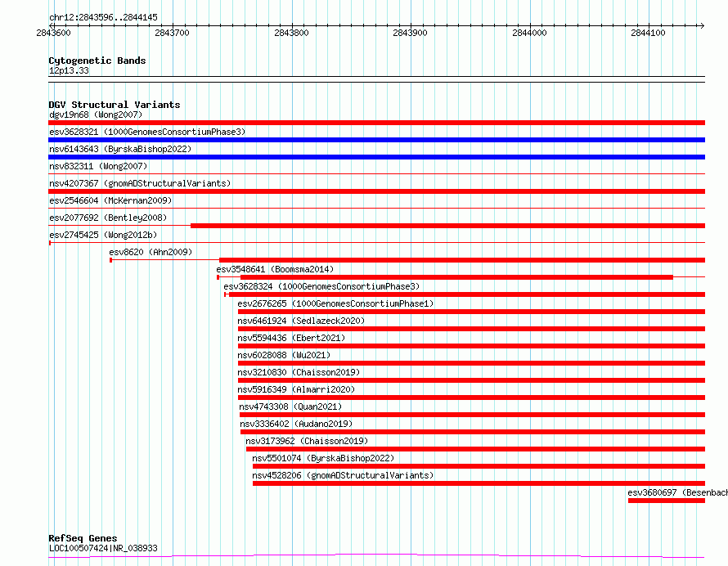Click the red bar under esv2676265
Screen dimensions: 728x566
pyautogui.click(x=471, y=312)
